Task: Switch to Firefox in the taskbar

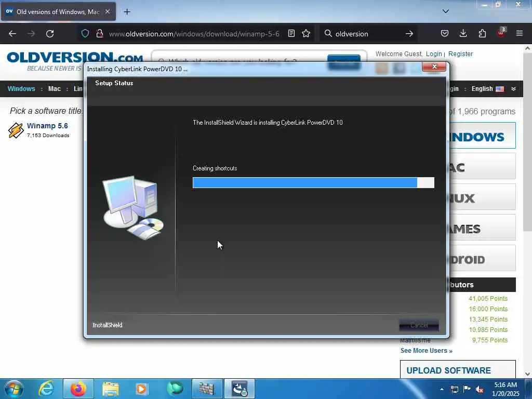Action: 78,389
